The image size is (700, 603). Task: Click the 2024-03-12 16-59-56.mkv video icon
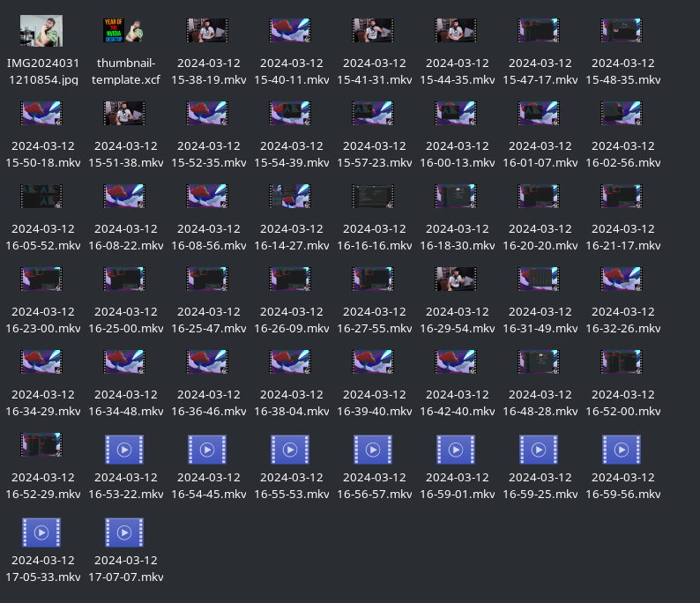coord(622,450)
